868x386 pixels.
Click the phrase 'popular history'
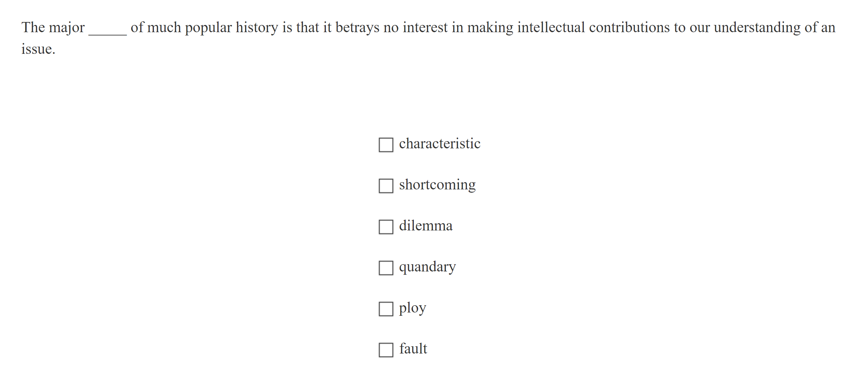pos(231,28)
